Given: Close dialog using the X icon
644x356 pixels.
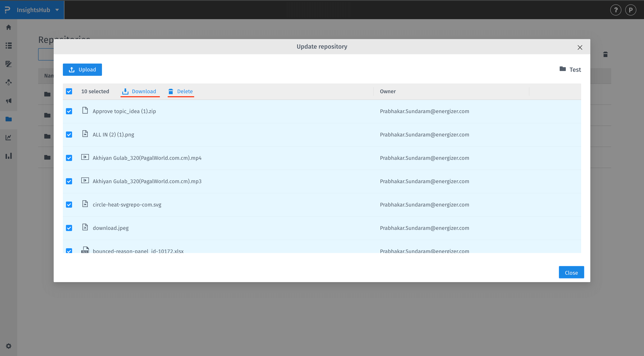Looking at the screenshot, I should (x=580, y=47).
